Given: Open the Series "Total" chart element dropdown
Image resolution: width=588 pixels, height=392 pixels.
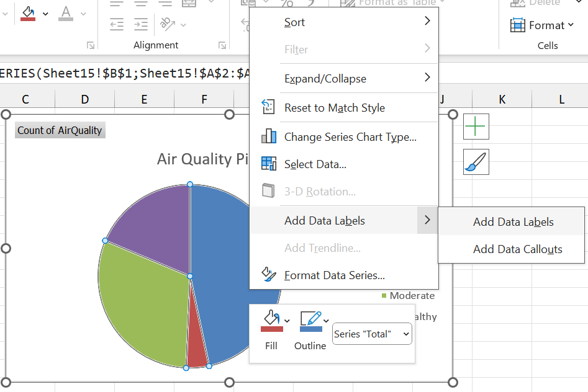Looking at the screenshot, I should [x=372, y=334].
